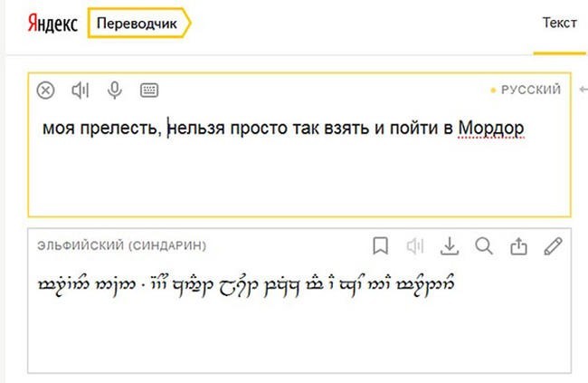Click the download arrow icon in the translation panel
Screen dimensions: 588x383
[450, 246]
